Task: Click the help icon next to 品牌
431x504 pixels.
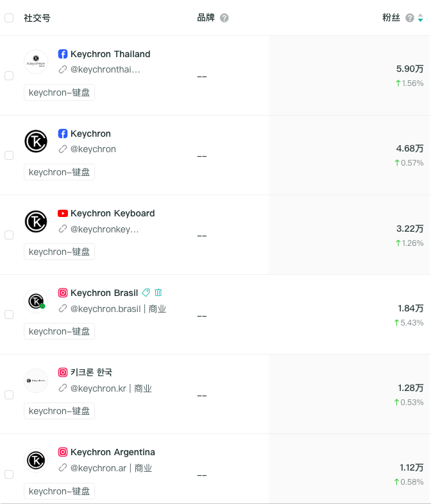Action: coord(224,18)
